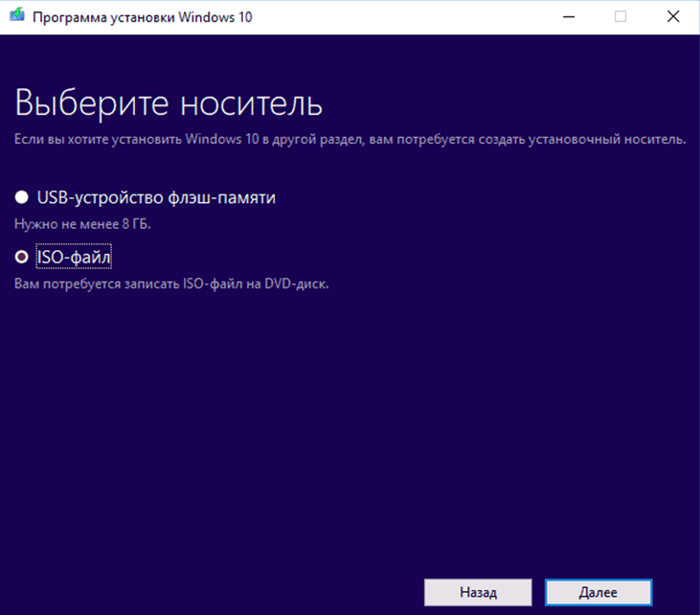The image size is (700, 615).
Task: Select the USB flash drive radio button
Action: 21,197
